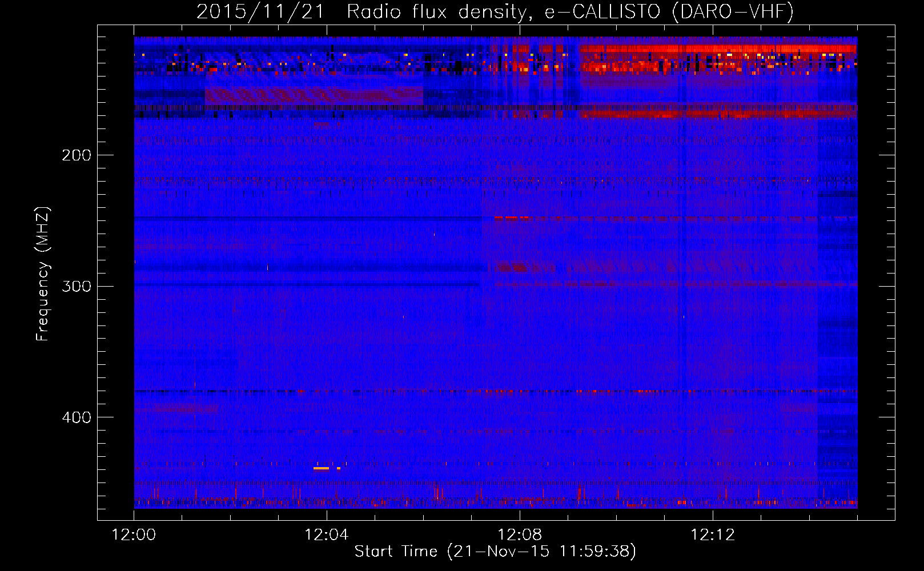Select the 12:08 time tick label

pyautogui.click(x=520, y=535)
